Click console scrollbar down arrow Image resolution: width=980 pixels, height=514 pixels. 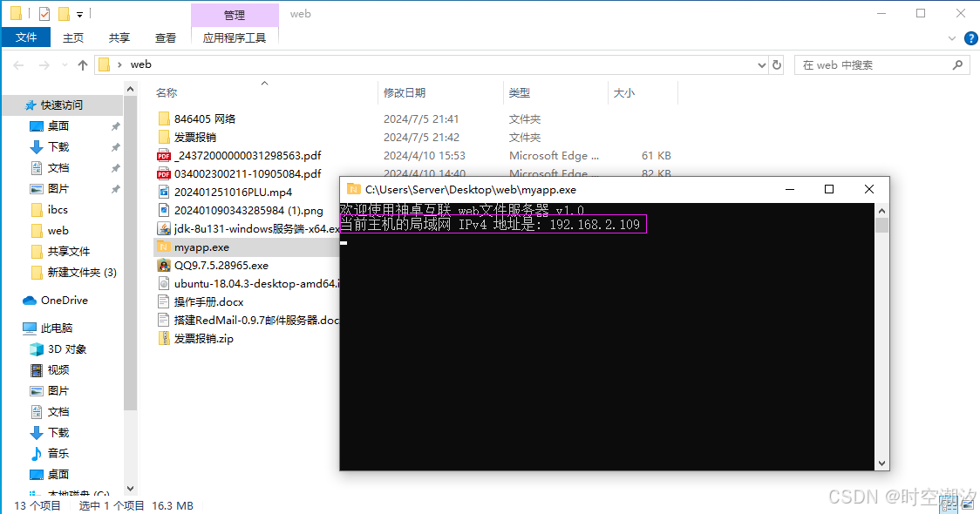(881, 463)
